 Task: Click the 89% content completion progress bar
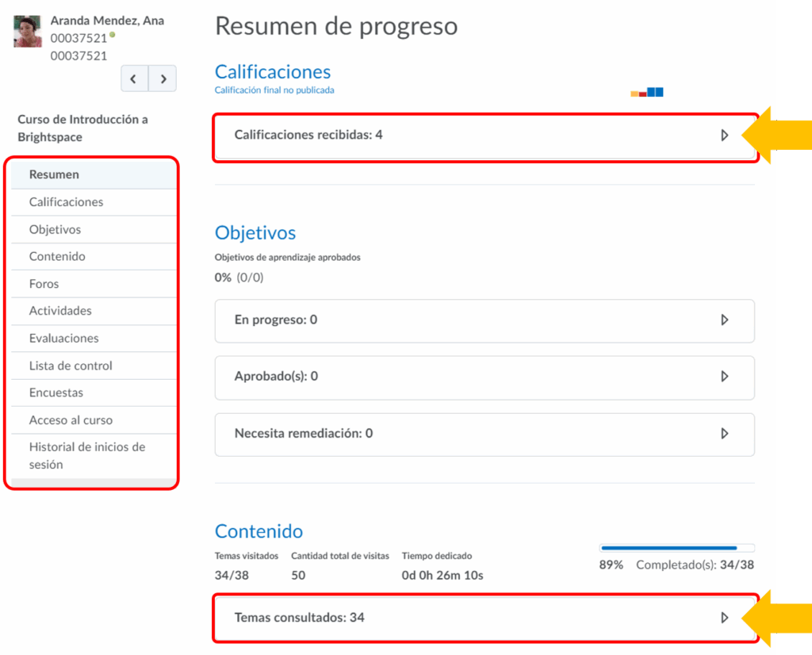point(676,548)
